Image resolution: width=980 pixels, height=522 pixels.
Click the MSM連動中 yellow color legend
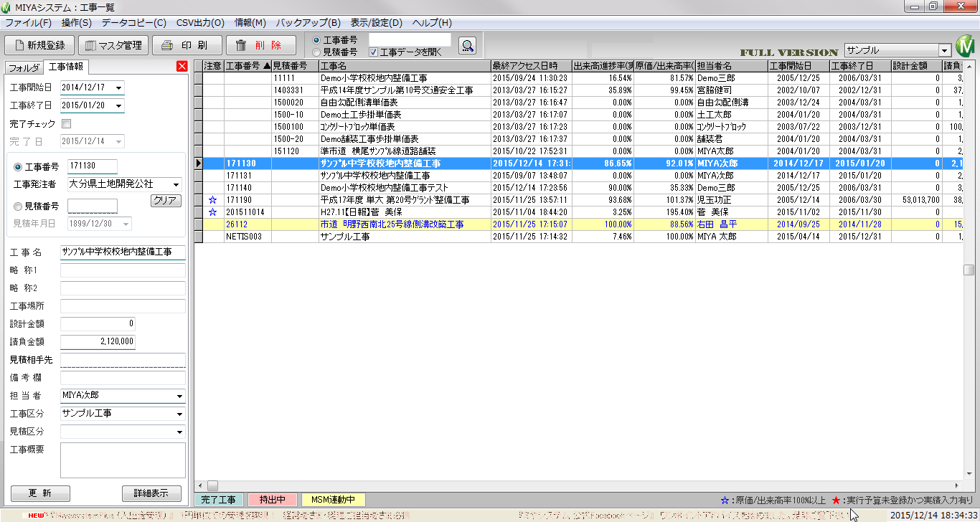334,499
